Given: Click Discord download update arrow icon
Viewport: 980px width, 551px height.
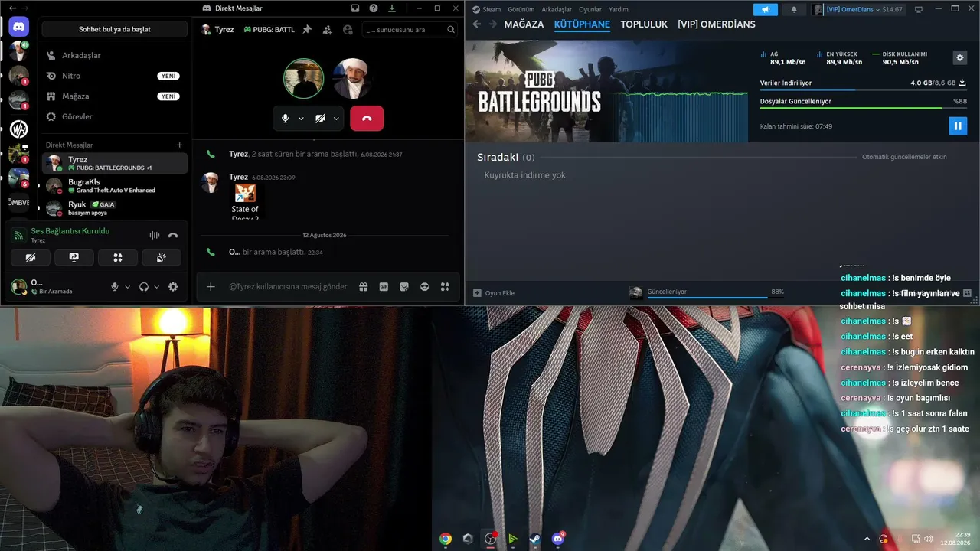Looking at the screenshot, I should click(392, 8).
